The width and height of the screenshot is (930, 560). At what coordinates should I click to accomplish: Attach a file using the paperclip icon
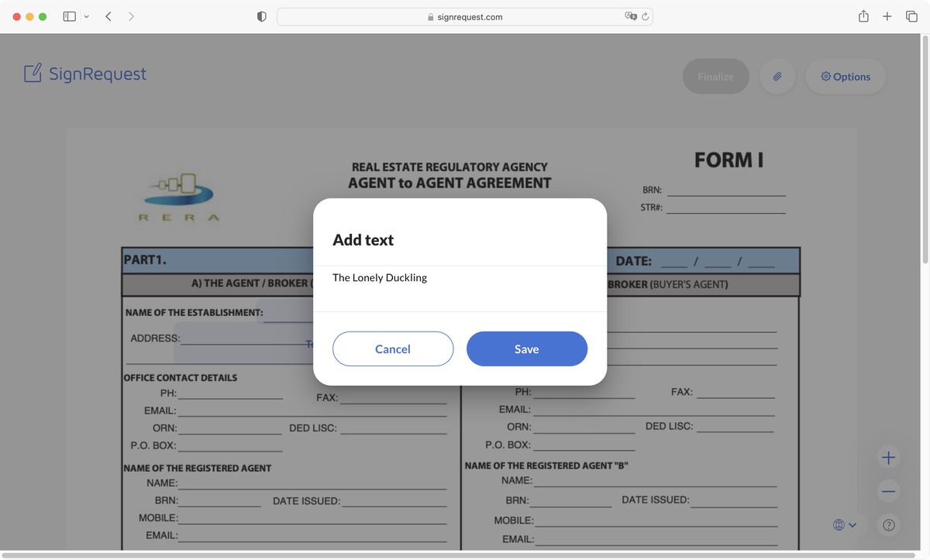point(777,76)
